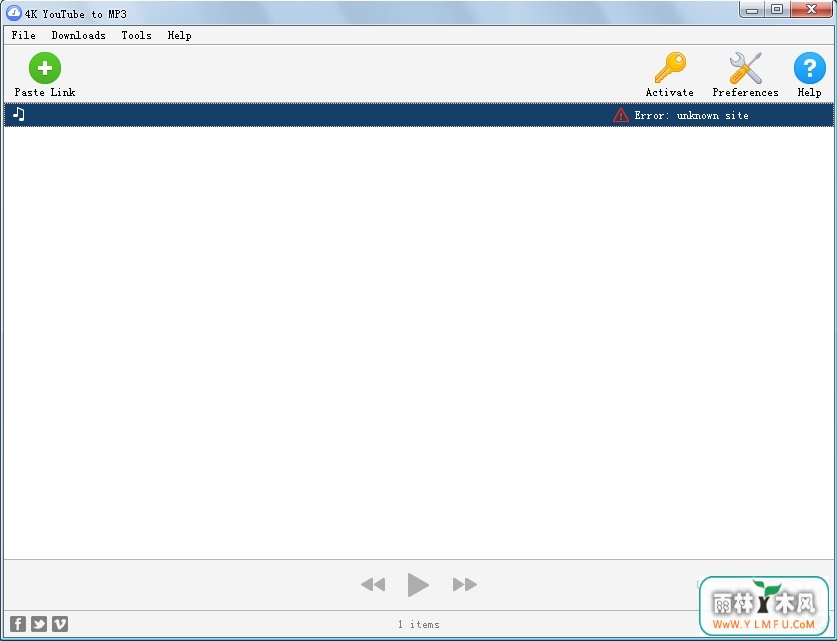Click the music note icon in the download row
Screen dimensions: 837x641
(x=19, y=114)
